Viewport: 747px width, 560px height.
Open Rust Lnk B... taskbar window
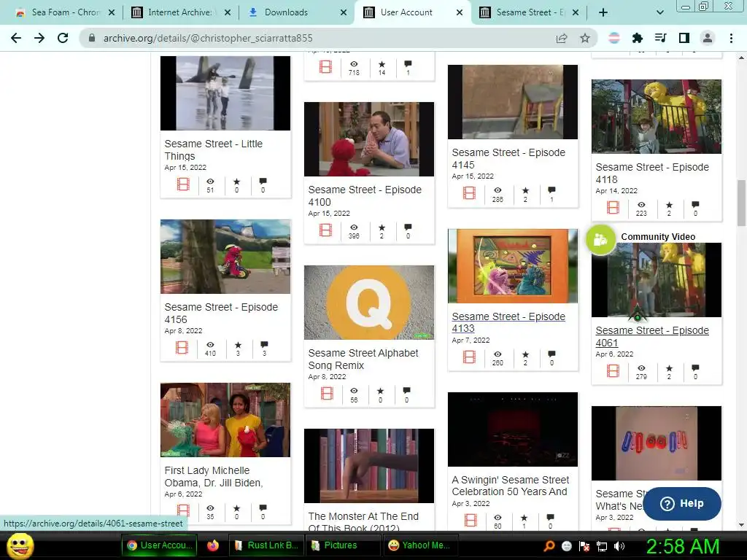pos(266,545)
